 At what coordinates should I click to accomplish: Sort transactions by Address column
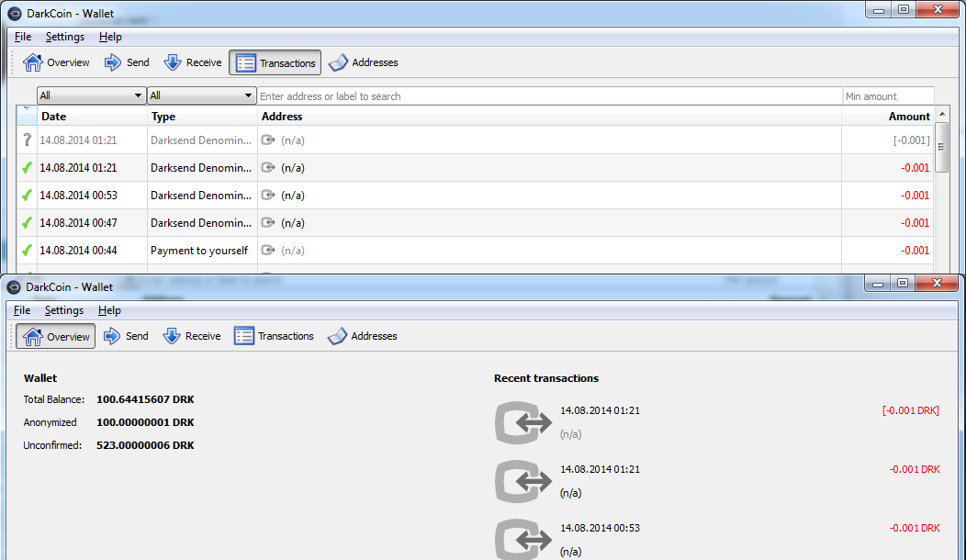[549, 117]
